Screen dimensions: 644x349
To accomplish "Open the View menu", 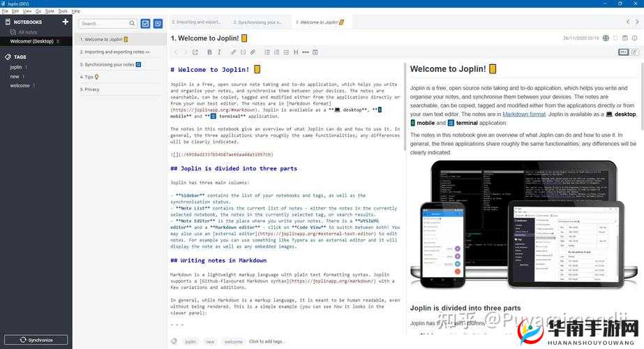I will (27, 11).
